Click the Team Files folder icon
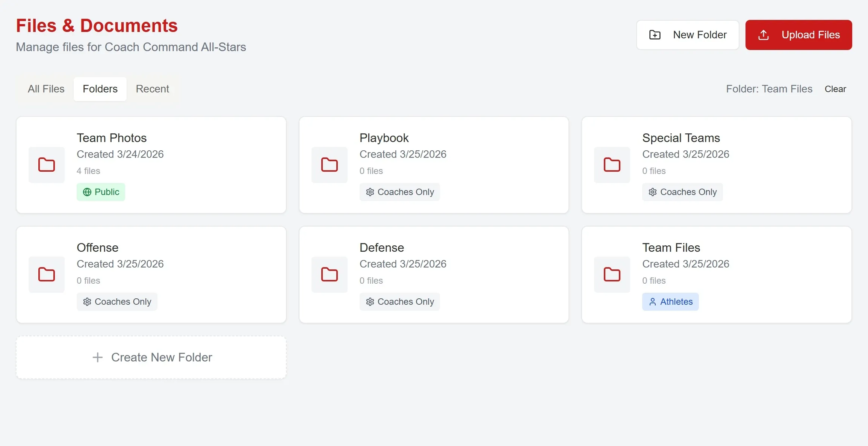 [612, 274]
